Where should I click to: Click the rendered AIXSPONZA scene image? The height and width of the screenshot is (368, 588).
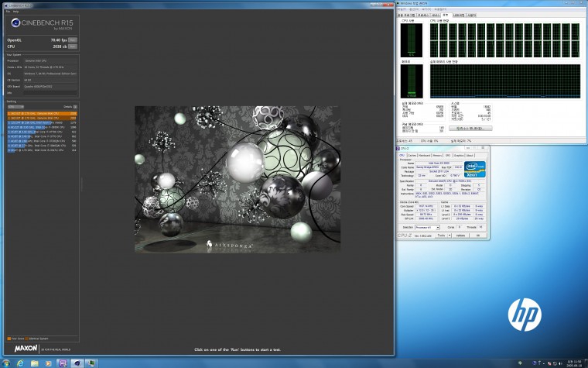(238, 180)
